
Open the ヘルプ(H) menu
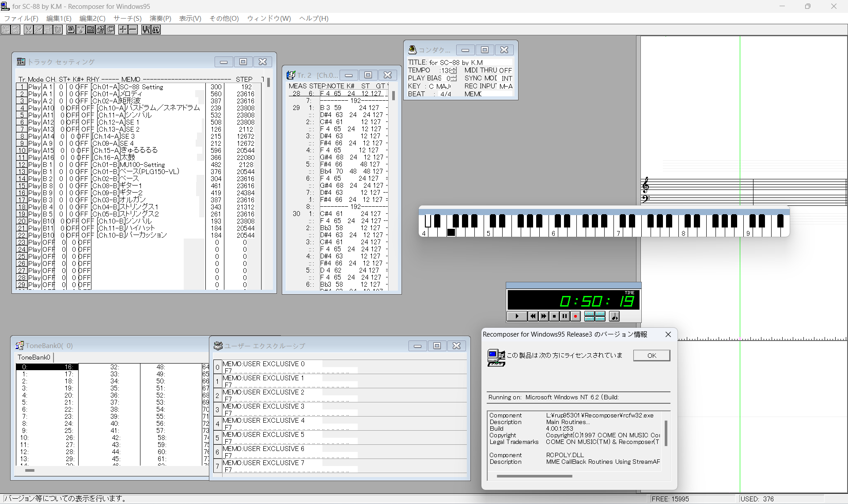[x=314, y=18]
